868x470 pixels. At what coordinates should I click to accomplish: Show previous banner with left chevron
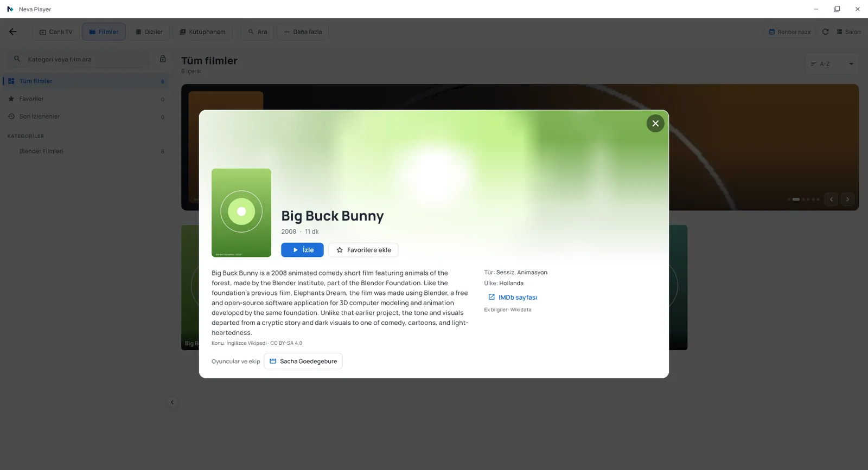coord(831,199)
